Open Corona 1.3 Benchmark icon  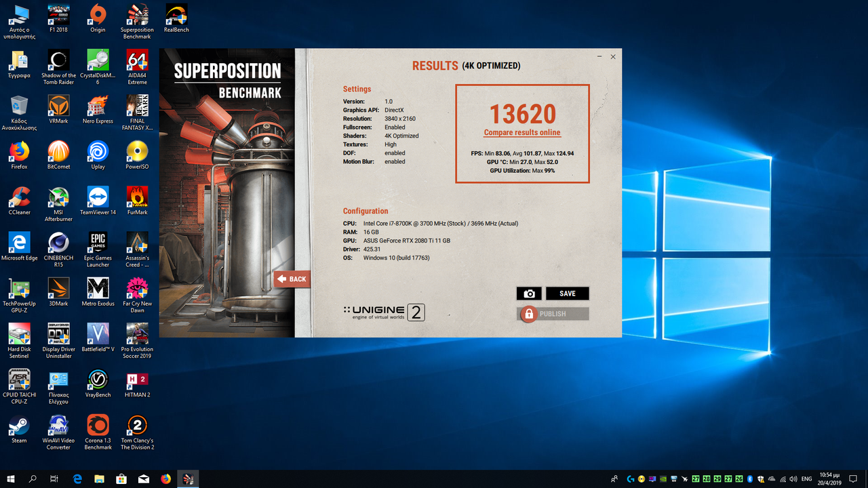(x=98, y=431)
